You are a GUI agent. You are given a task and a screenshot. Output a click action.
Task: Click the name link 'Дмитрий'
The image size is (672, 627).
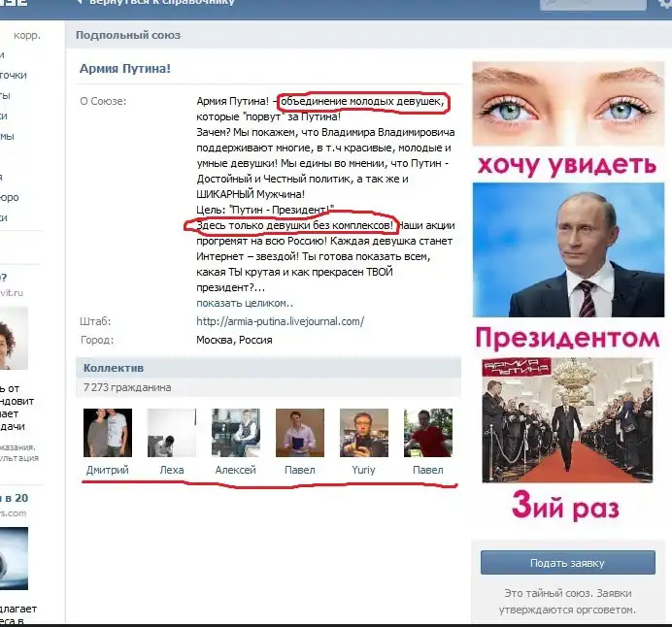click(x=107, y=470)
